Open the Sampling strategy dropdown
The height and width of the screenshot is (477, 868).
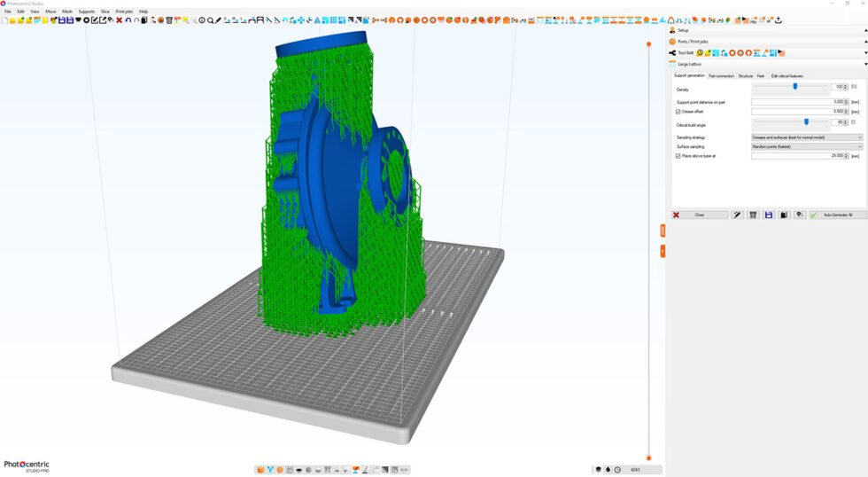pyautogui.click(x=807, y=137)
